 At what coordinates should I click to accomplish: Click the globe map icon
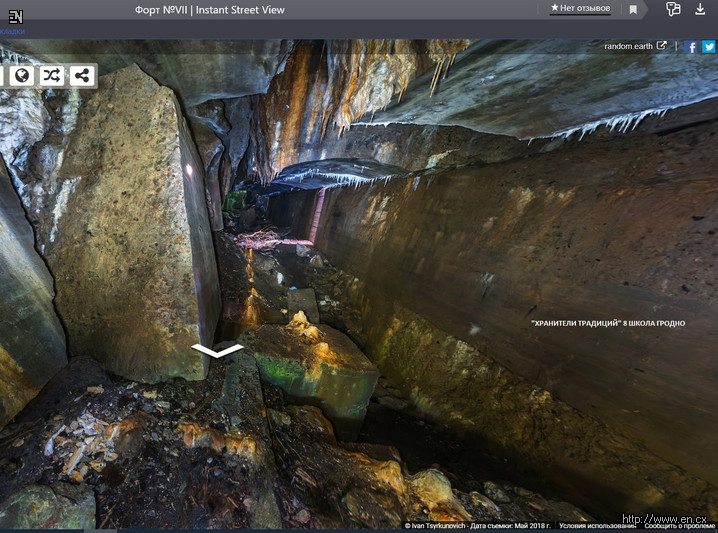(x=21, y=75)
